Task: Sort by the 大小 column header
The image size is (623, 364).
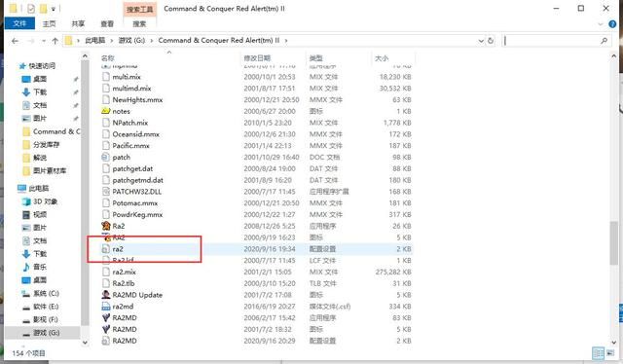Action: tap(382, 58)
